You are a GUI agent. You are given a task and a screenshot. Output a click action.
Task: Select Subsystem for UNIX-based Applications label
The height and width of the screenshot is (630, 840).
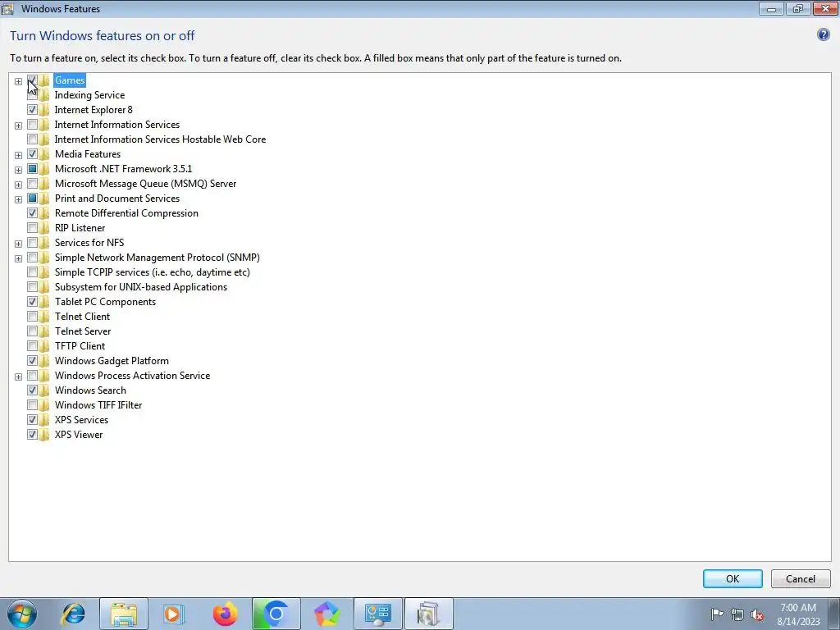click(141, 287)
